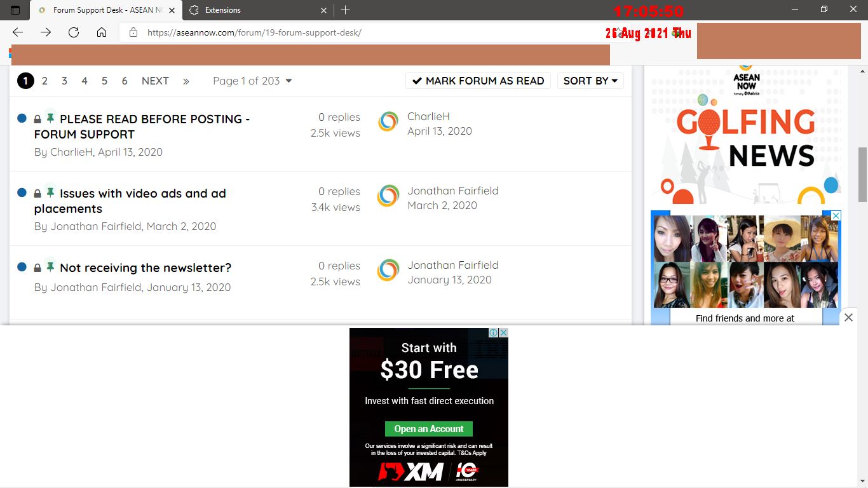
Task: Click the page vertical scrollbar thumb
Action: point(862,175)
